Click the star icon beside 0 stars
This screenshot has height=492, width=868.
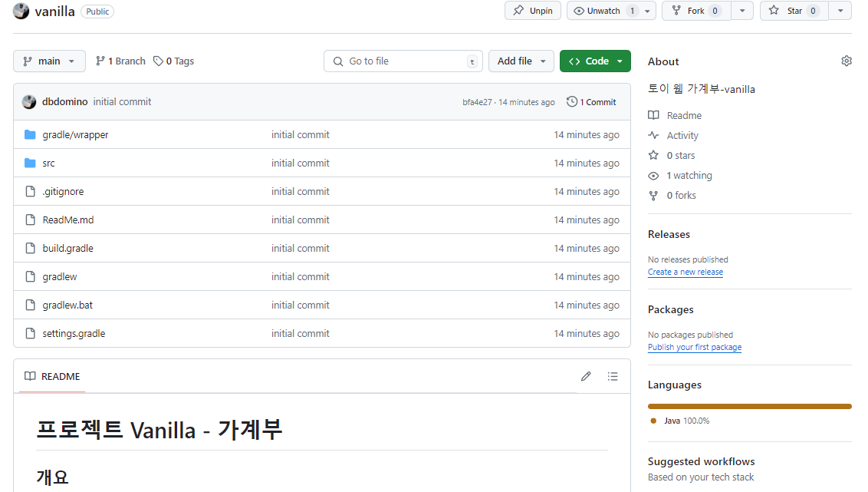654,155
